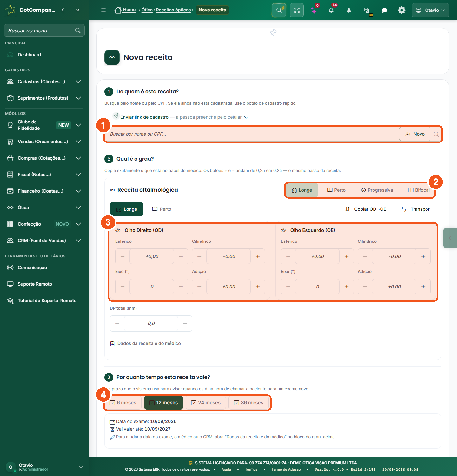457x476 pixels.
Task: Switch to the dark green Longe tab
Action: coord(127,209)
